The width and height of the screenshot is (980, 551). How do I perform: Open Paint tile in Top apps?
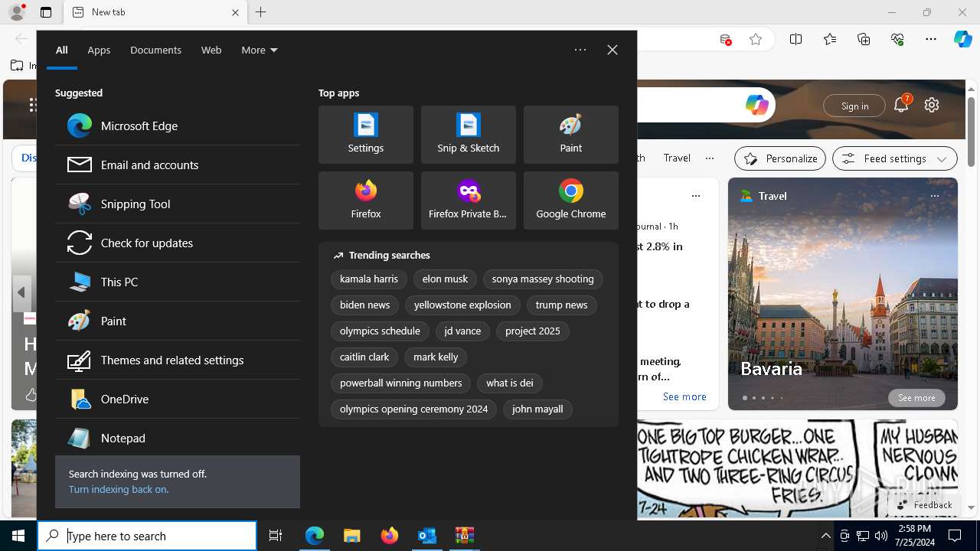coord(571,135)
